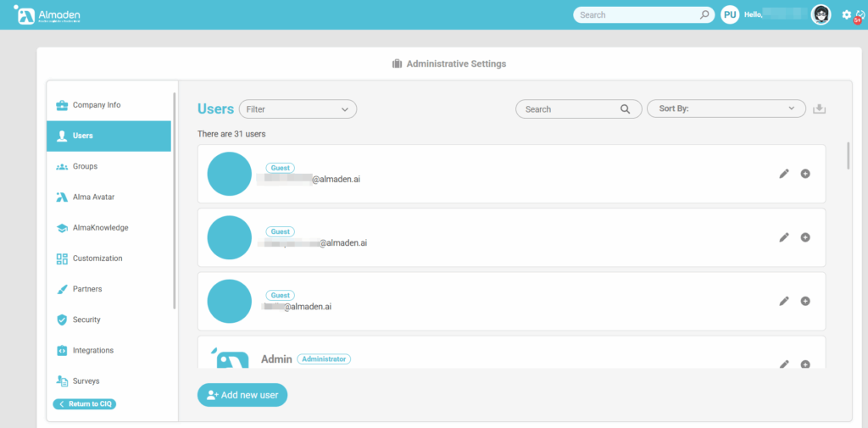The height and width of the screenshot is (428, 868).
Task: Open Alma Avatar settings
Action: [x=93, y=197]
